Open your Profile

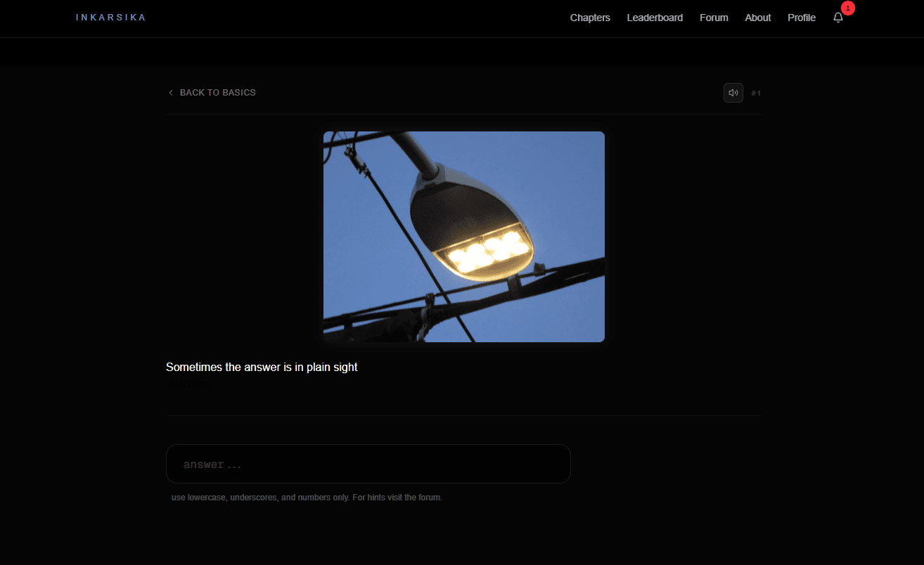(x=801, y=18)
